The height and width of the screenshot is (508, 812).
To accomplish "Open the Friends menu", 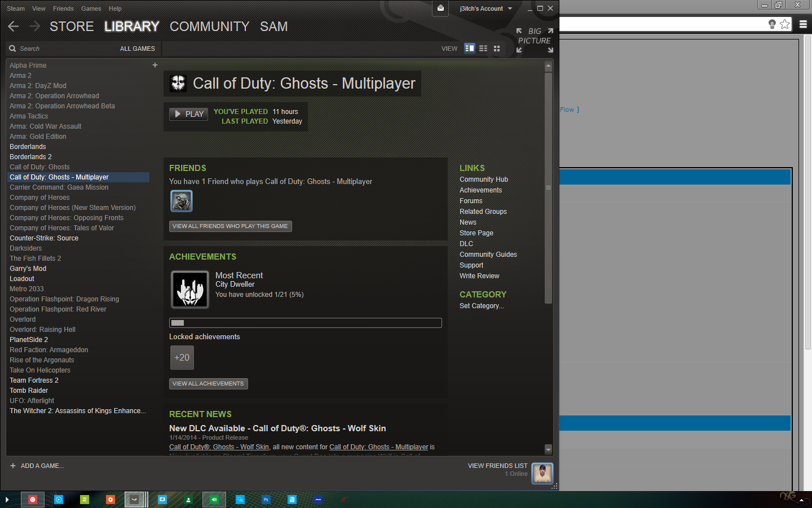I will 63,8.
